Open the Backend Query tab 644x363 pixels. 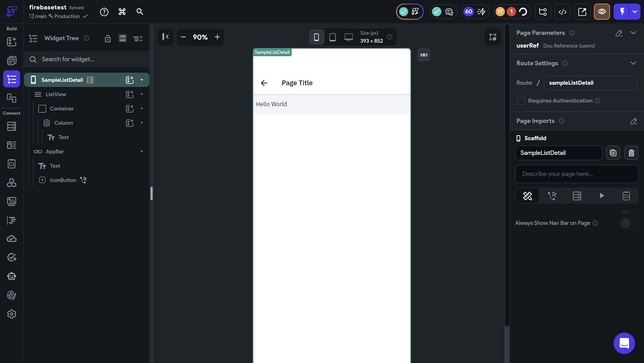(x=577, y=196)
